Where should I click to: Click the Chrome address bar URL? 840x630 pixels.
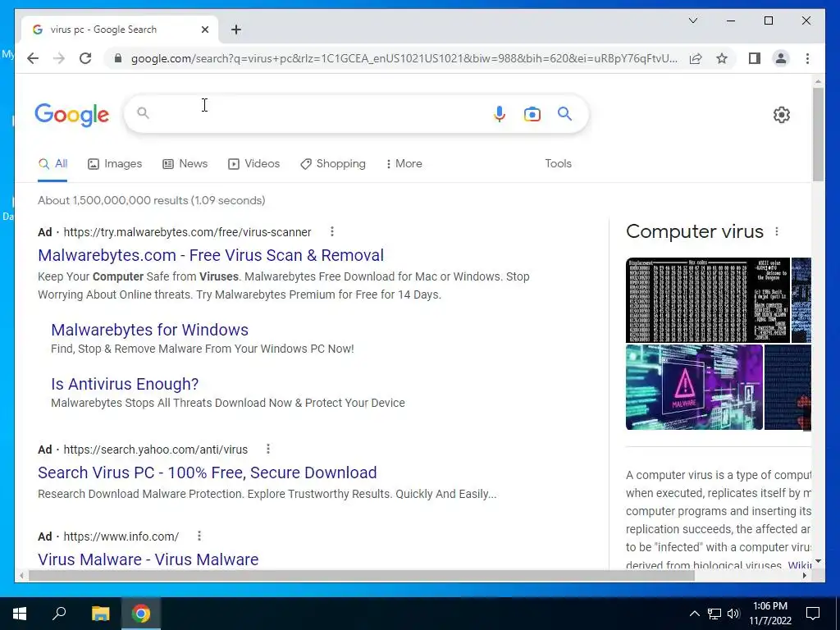(x=404, y=58)
